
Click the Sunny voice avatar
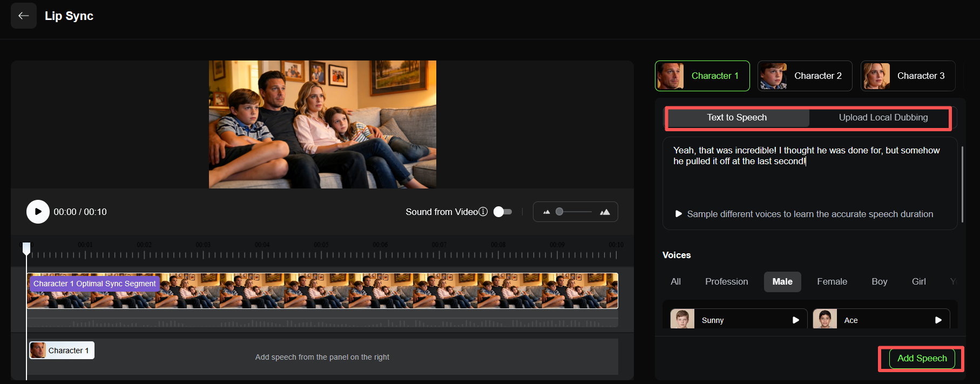pyautogui.click(x=682, y=319)
